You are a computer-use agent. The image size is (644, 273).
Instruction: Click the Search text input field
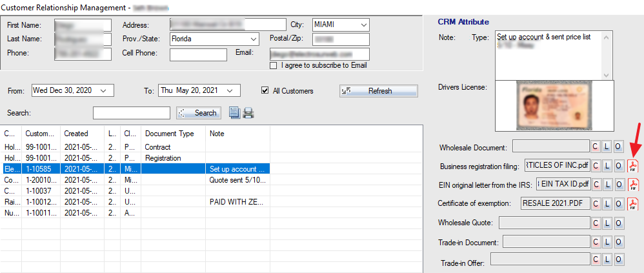[x=132, y=113]
